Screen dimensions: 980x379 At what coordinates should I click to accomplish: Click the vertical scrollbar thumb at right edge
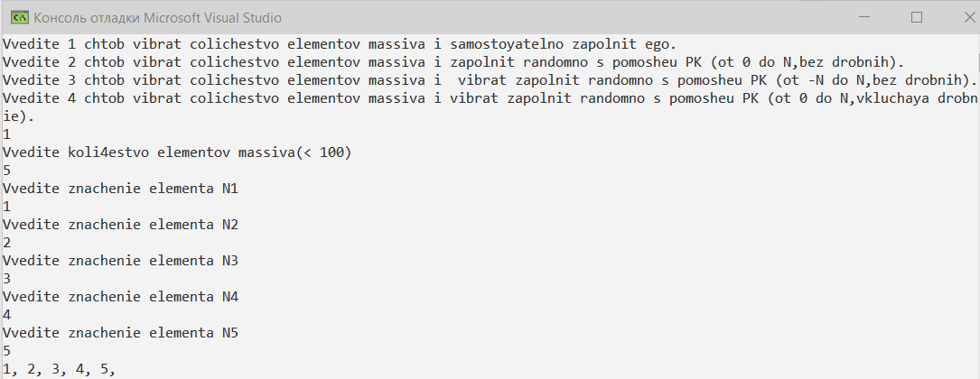[x=977, y=61]
